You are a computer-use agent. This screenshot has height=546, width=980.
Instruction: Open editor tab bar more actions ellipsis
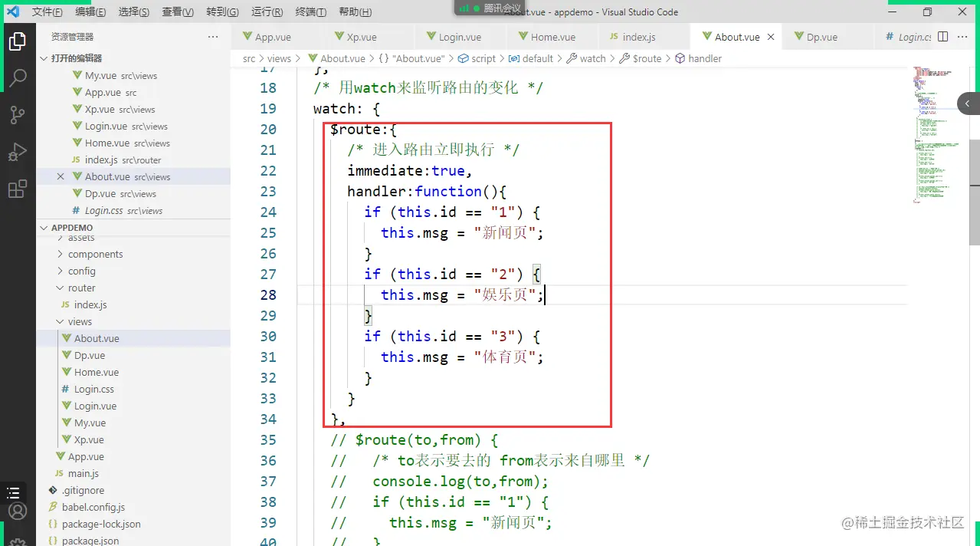click(x=964, y=37)
